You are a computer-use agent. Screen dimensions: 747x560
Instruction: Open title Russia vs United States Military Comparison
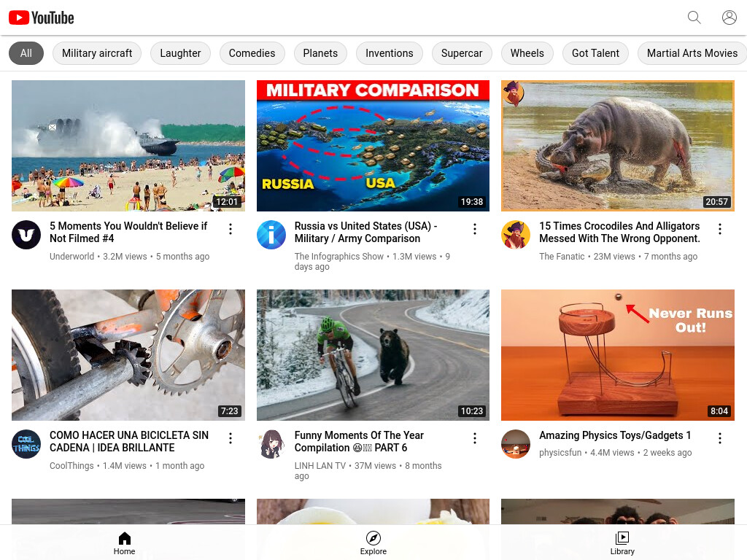(x=365, y=232)
